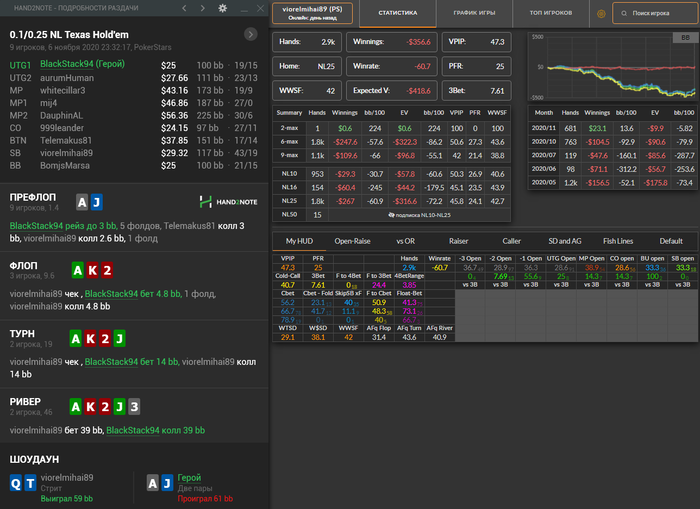Click showdown Queen card of viorelmihai89
The height and width of the screenshot is (509, 700).
click(x=16, y=483)
